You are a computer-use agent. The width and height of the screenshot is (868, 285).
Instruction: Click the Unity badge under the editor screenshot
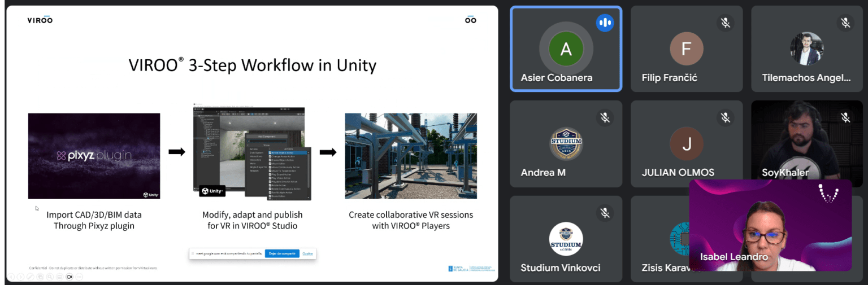click(x=212, y=191)
